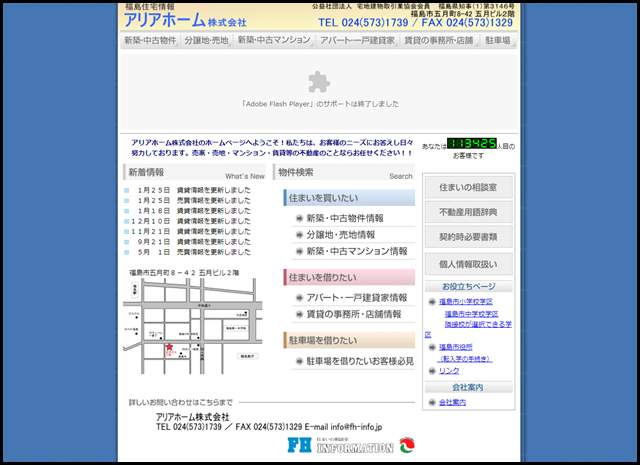The image size is (640, 465).
Task: Select the 住まいを借りたい section header
Action: (x=349, y=277)
